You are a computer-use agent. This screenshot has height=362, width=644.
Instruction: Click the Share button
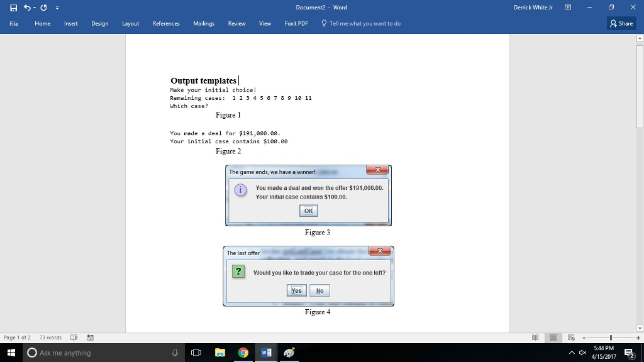pos(621,23)
